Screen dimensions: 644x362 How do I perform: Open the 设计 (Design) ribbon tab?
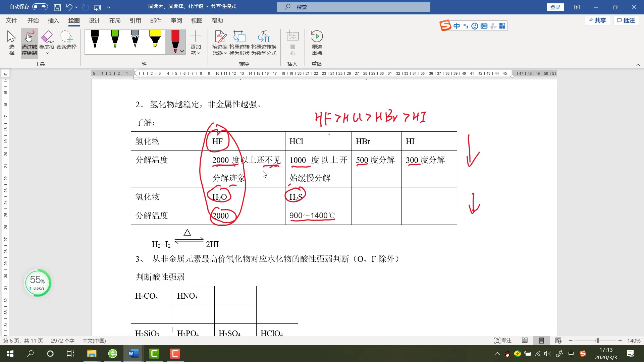coord(94,20)
